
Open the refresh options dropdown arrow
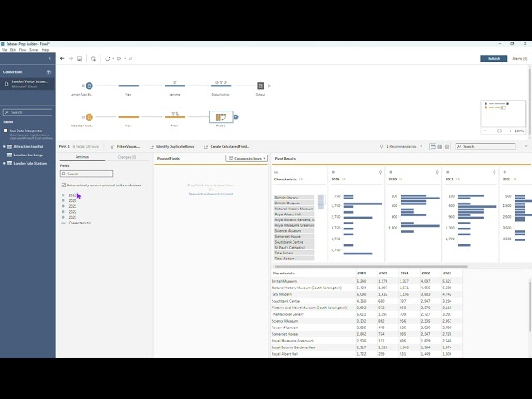click(x=113, y=58)
